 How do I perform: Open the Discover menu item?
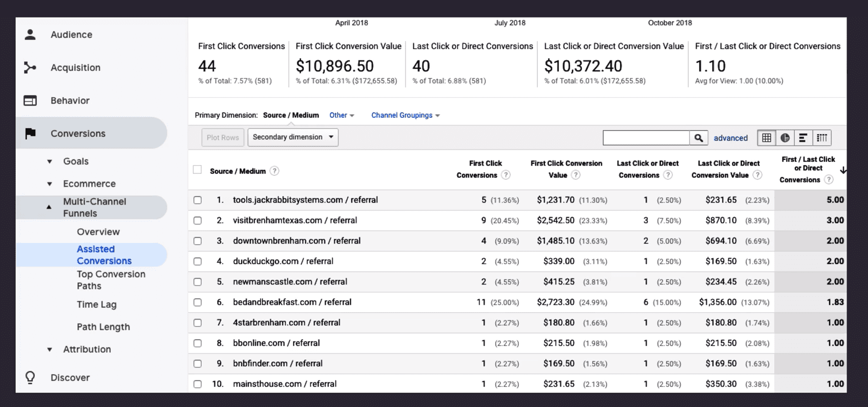[70, 378]
